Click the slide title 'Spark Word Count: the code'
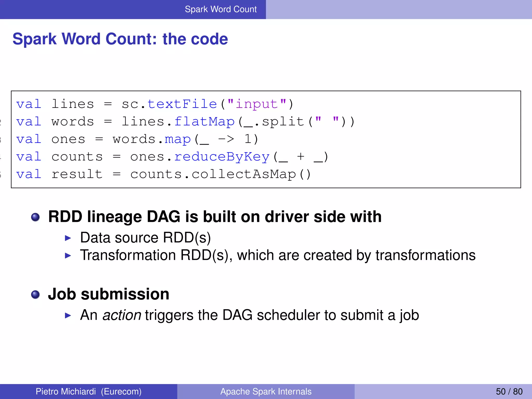 point(120,39)
